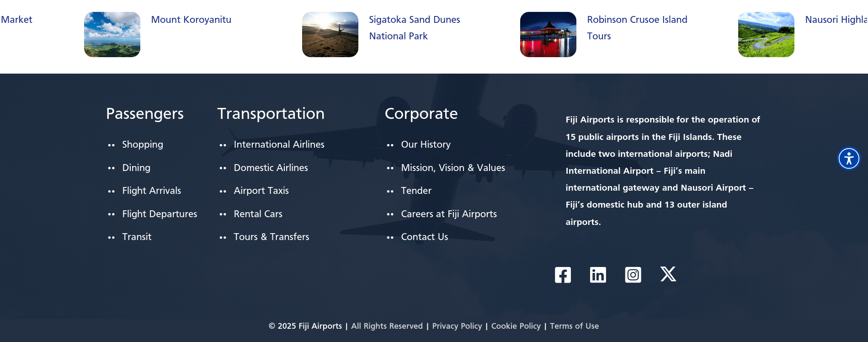Open the LinkedIn social icon
The height and width of the screenshot is (342, 868).
pyautogui.click(x=598, y=275)
